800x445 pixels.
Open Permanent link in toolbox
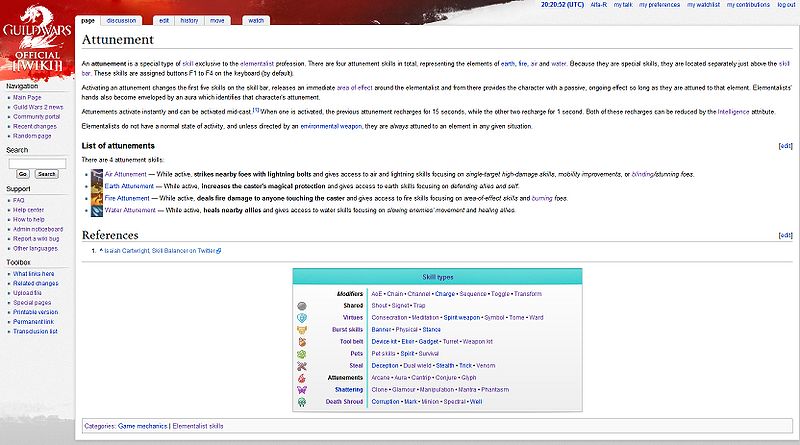coord(33,322)
